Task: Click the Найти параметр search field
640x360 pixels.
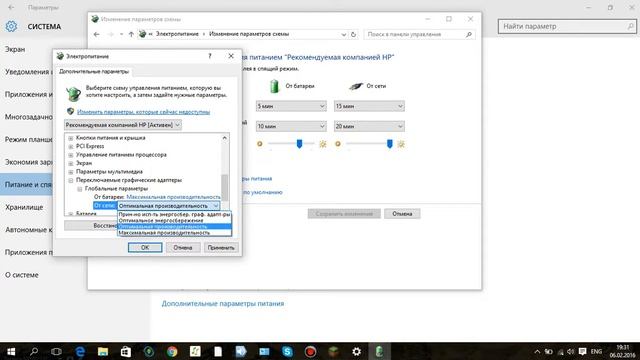Action: pos(567,27)
